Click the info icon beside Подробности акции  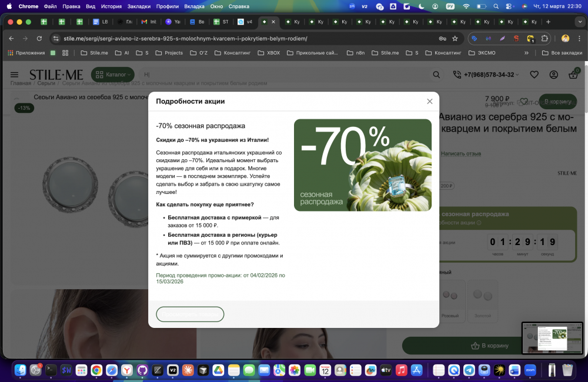pyautogui.click(x=479, y=223)
